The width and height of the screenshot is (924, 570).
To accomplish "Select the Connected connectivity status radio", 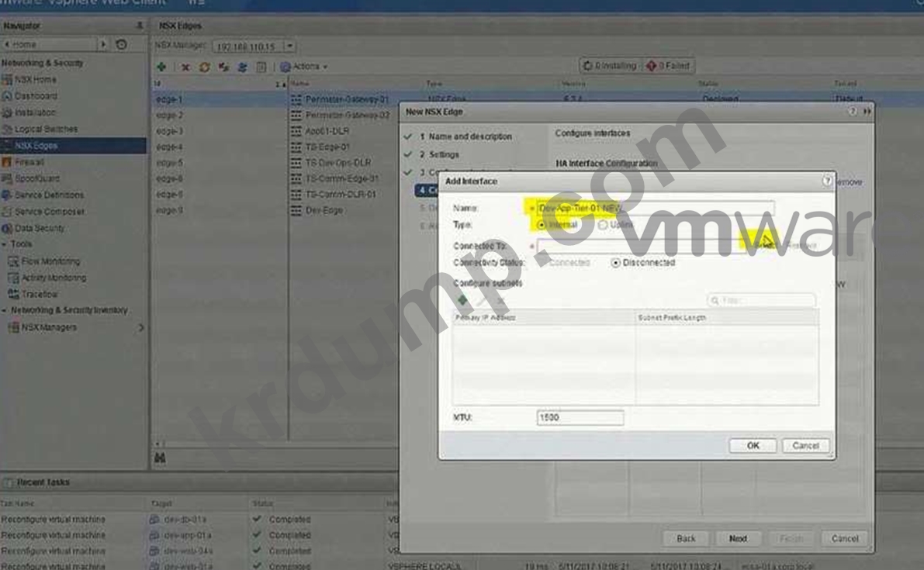I will (x=543, y=263).
